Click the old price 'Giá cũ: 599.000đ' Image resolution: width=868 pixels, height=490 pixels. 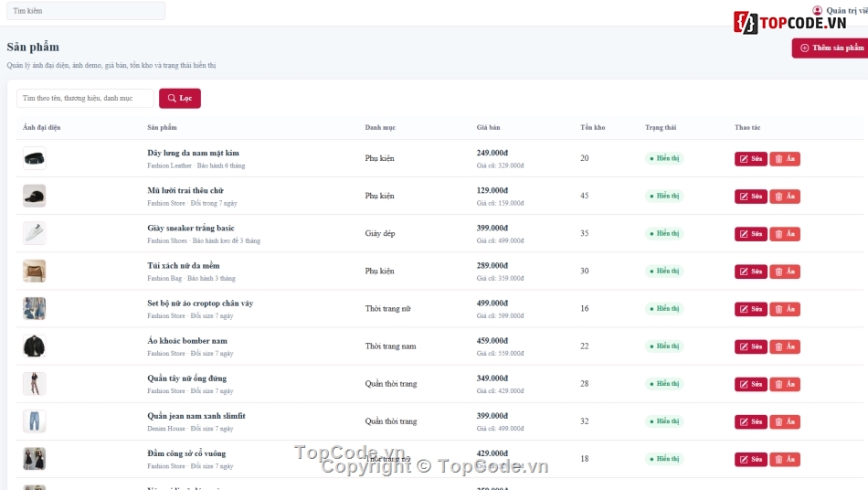(x=500, y=316)
